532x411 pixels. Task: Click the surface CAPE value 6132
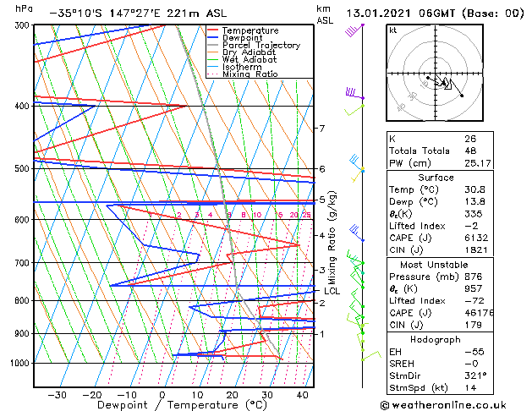click(476, 238)
